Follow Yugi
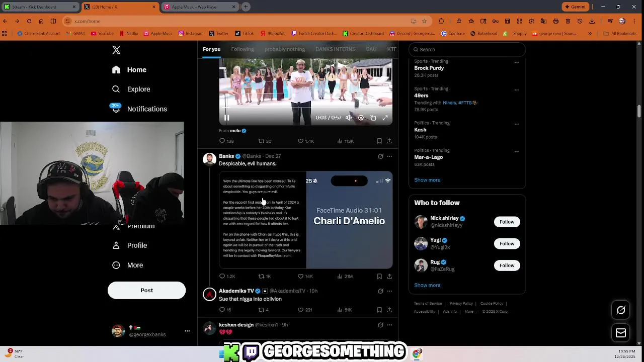The image size is (644, 362). pyautogui.click(x=507, y=243)
